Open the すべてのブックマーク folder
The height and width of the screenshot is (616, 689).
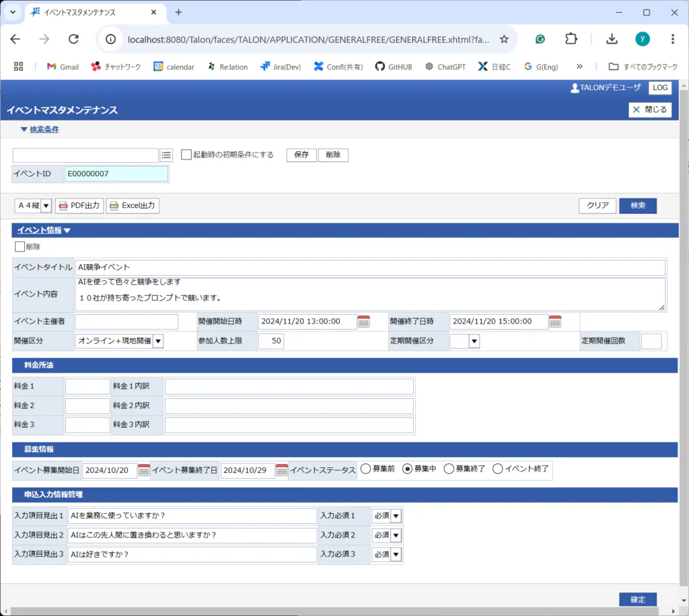tap(643, 67)
